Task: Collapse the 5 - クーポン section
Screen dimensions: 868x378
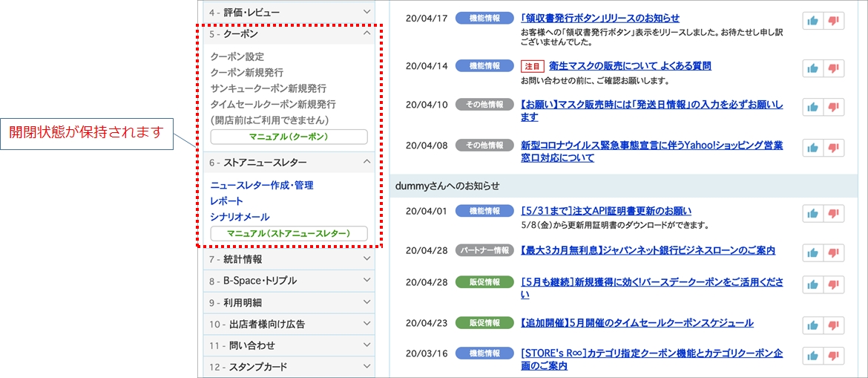Action: pos(289,34)
